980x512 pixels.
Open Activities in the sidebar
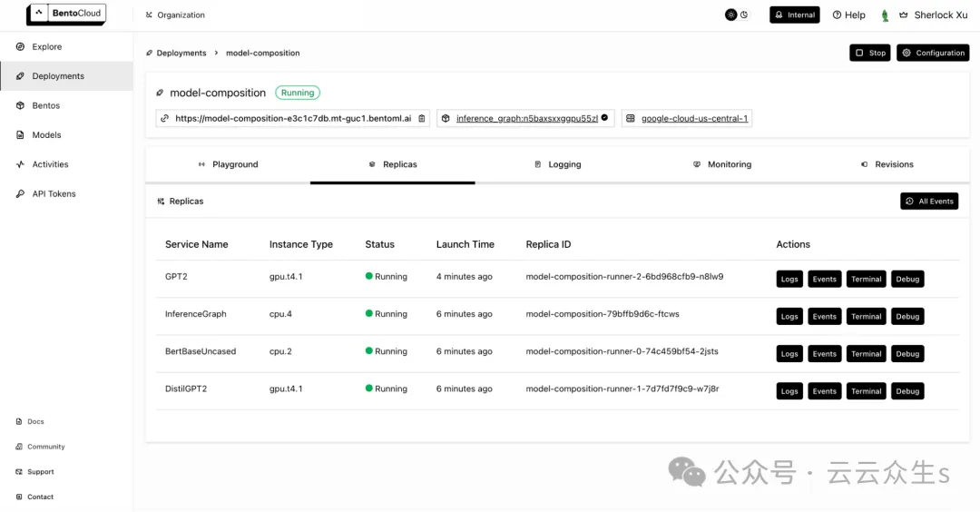[50, 164]
